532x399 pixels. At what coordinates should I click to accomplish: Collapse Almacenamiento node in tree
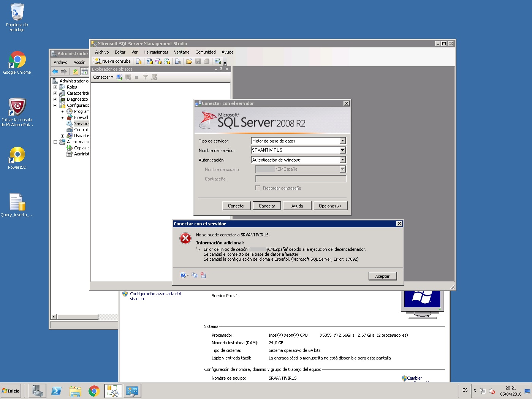[x=55, y=142]
